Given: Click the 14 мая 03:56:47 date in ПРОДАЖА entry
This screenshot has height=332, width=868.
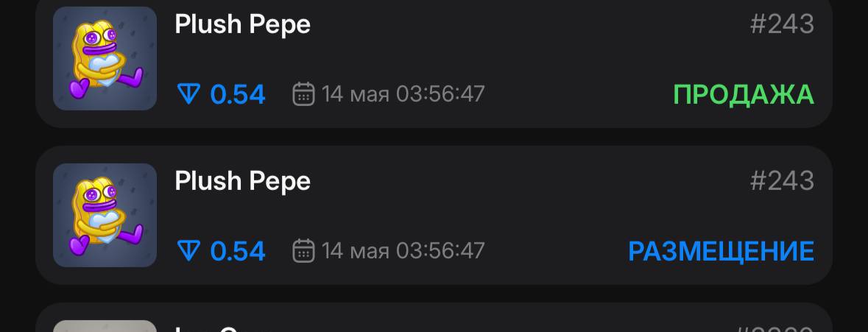Looking at the screenshot, I should pyautogui.click(x=403, y=94).
